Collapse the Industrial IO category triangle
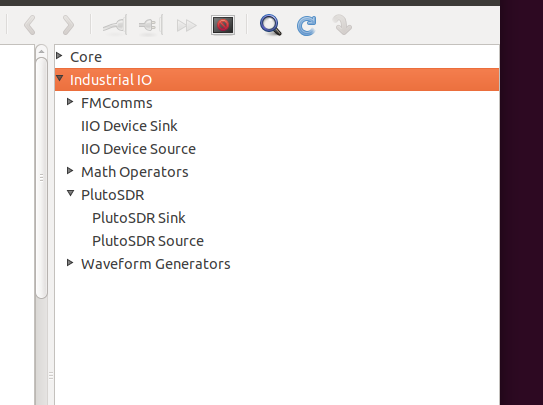Viewport: 543px width, 405px height. coord(60,78)
